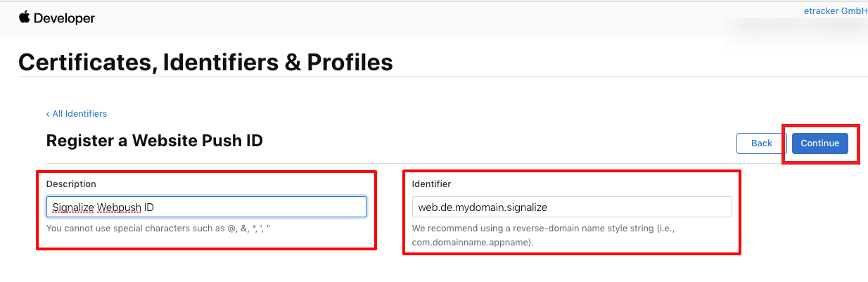
Task: Open the etracker GmbH account link
Action: [x=836, y=11]
